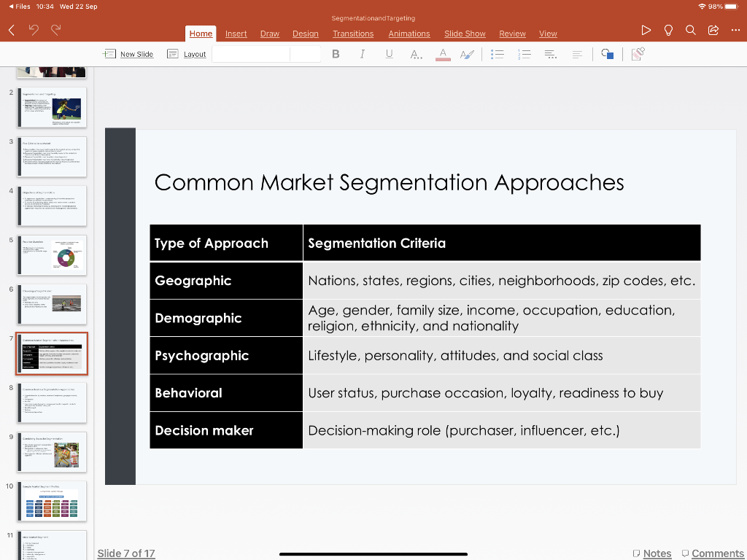The image size is (747, 560).
Task: Open the ink/designer pen icon
Action: (638, 54)
